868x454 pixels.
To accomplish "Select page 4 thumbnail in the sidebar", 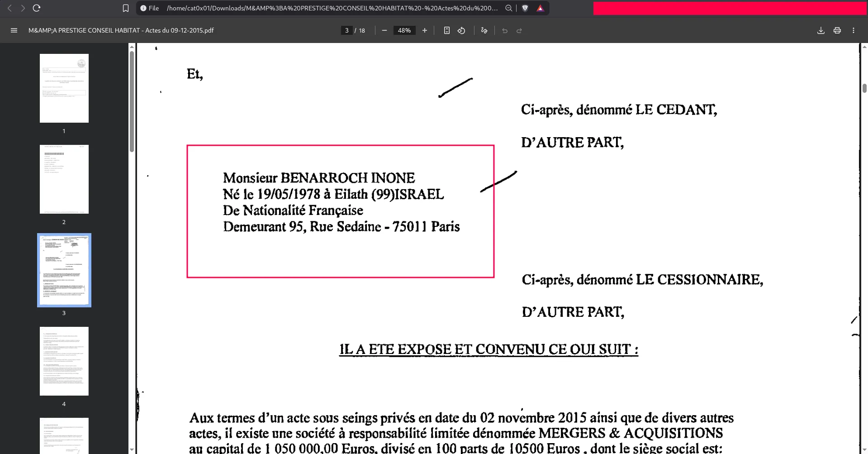I will [x=64, y=361].
